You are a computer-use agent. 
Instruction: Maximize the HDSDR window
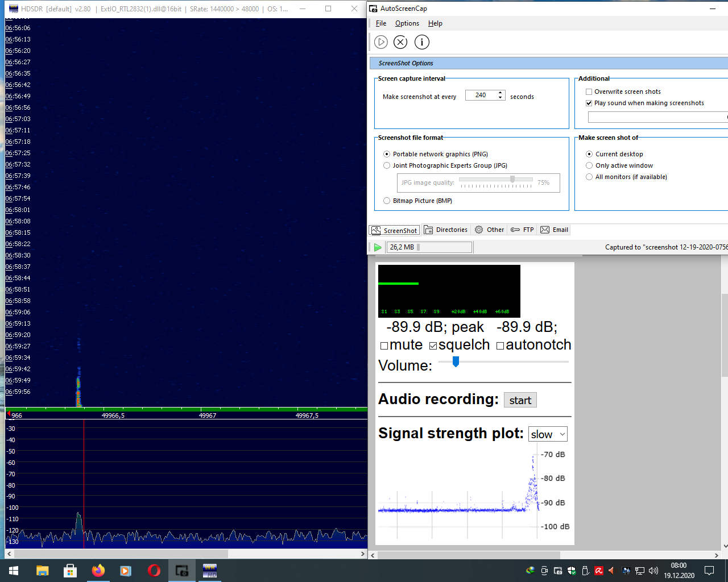[x=328, y=9]
